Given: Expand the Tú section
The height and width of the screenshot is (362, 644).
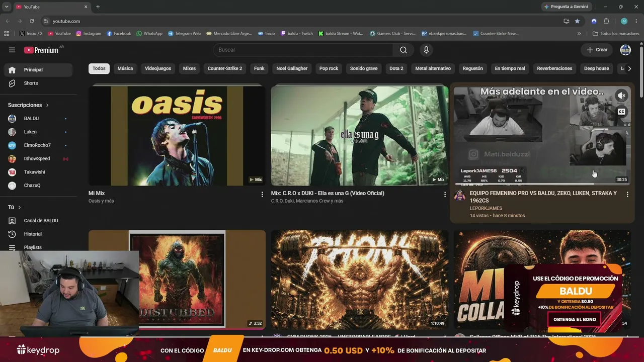Looking at the screenshot, I should point(14,207).
